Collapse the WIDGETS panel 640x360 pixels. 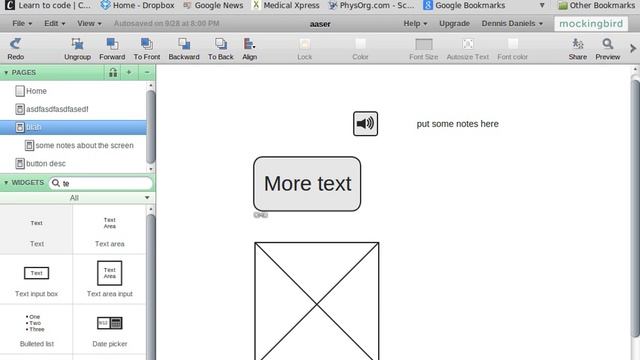pyautogui.click(x=6, y=182)
